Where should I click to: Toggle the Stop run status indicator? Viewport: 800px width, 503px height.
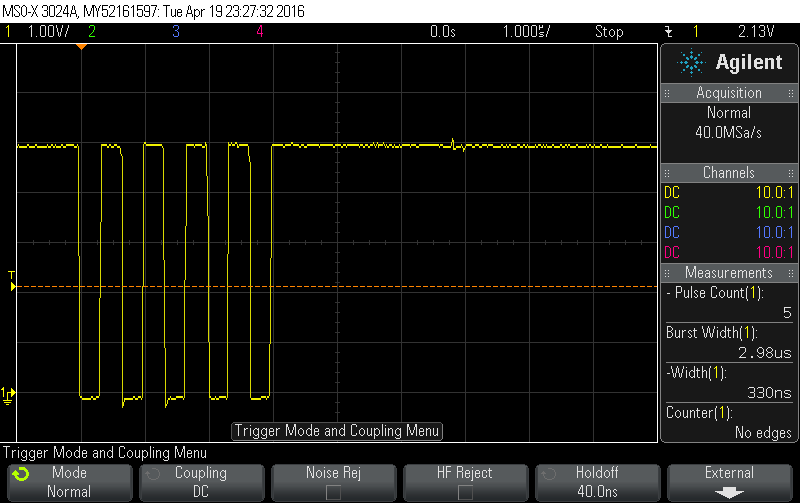click(609, 32)
